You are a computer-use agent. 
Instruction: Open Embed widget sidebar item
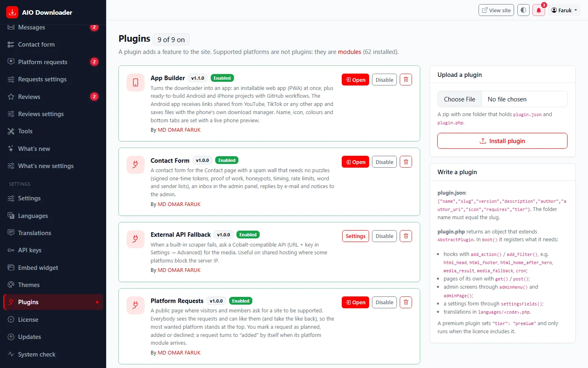tap(53, 267)
